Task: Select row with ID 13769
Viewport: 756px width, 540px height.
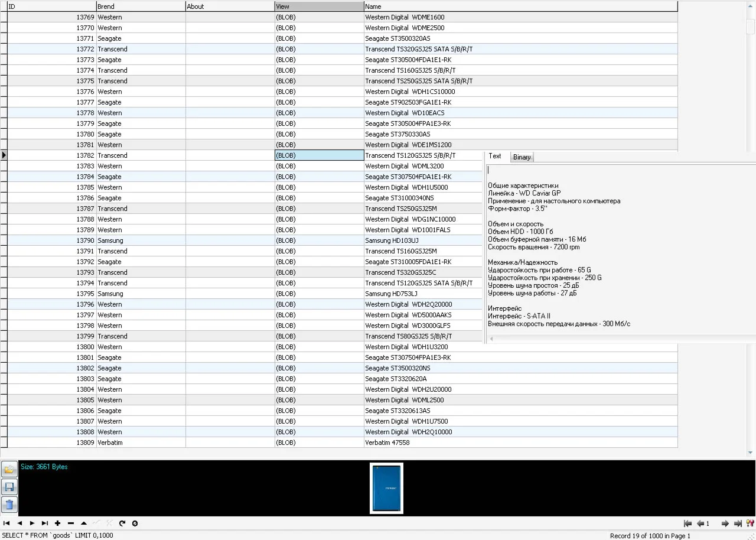Action: (x=343, y=17)
